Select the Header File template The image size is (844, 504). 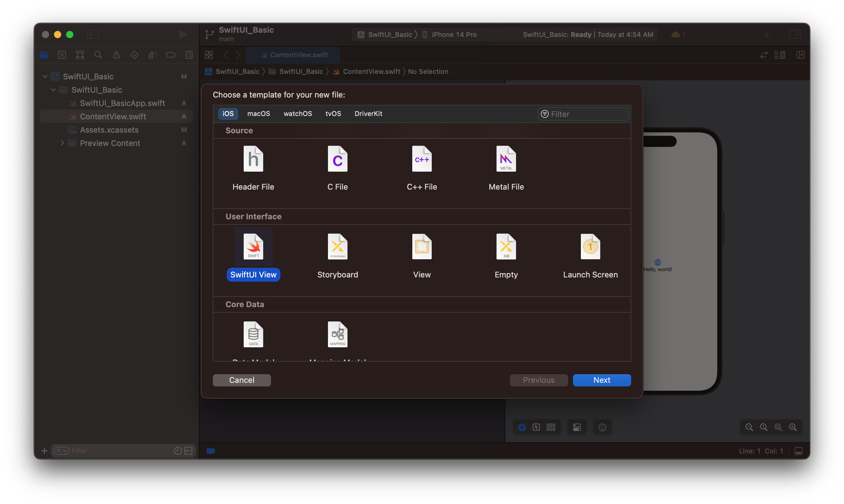pyautogui.click(x=253, y=168)
